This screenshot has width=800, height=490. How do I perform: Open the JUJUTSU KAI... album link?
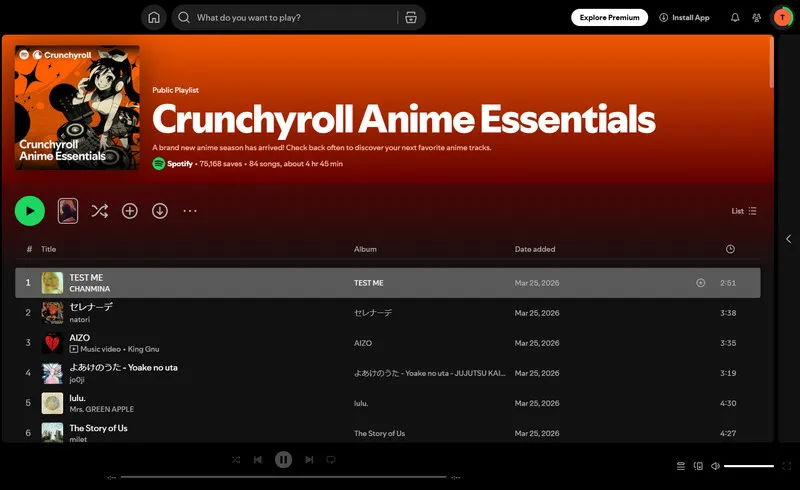(x=430, y=373)
